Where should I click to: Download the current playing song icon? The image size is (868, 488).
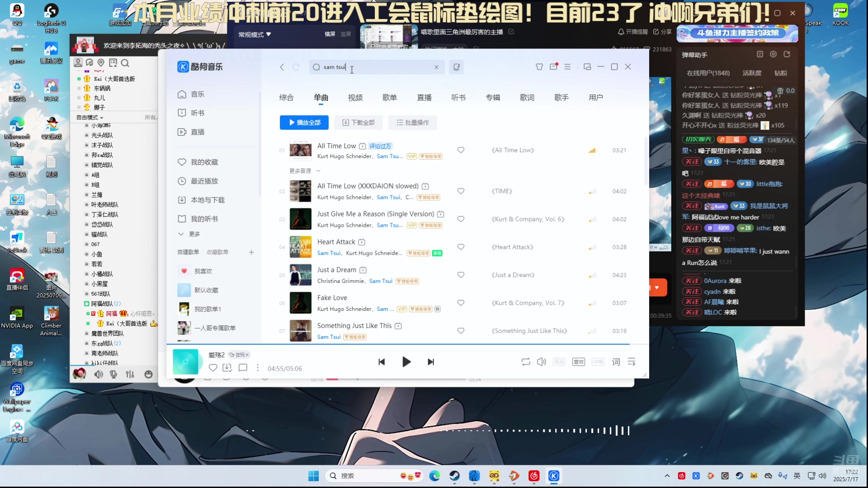pyautogui.click(x=227, y=368)
